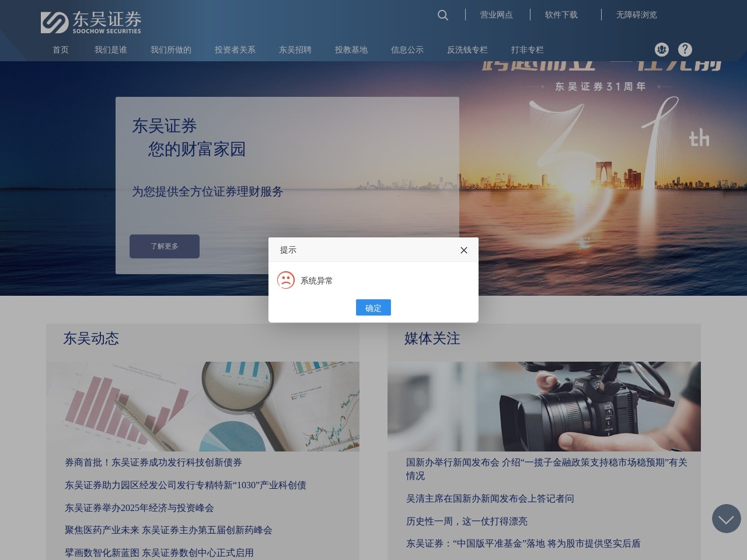Open news 国新办举行新闻发布会
This screenshot has height=560, width=747.
547,469
